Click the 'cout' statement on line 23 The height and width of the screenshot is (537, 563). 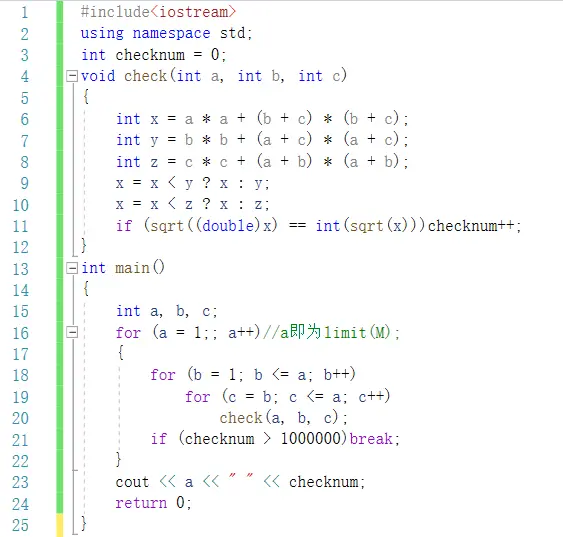pos(240,482)
